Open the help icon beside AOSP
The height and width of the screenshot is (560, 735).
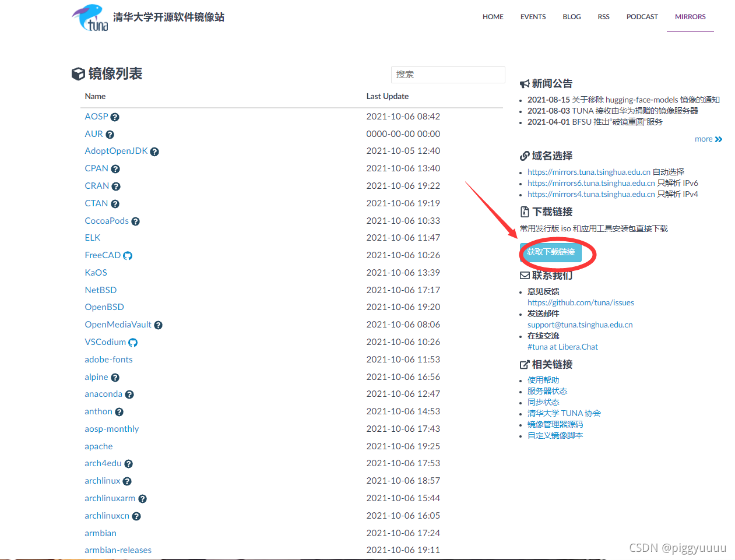coord(115,117)
